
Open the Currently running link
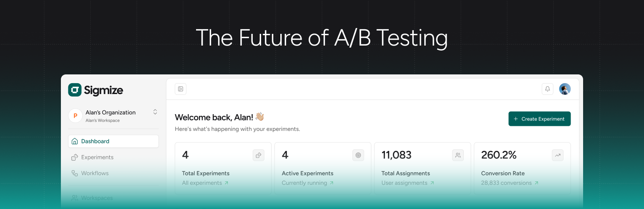[x=307, y=183]
